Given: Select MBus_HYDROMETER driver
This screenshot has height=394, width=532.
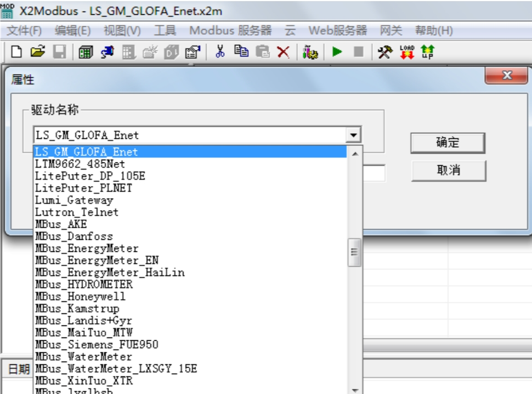Looking at the screenshot, I should (x=190, y=284).
